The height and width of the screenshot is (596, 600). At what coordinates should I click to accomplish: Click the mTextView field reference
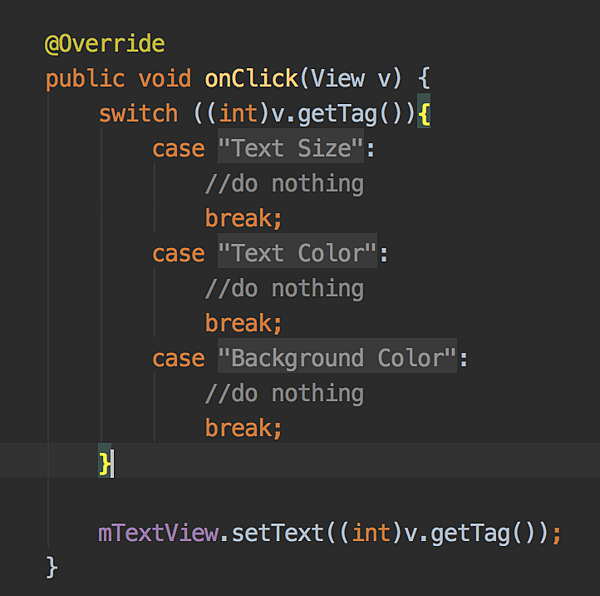pos(158,533)
